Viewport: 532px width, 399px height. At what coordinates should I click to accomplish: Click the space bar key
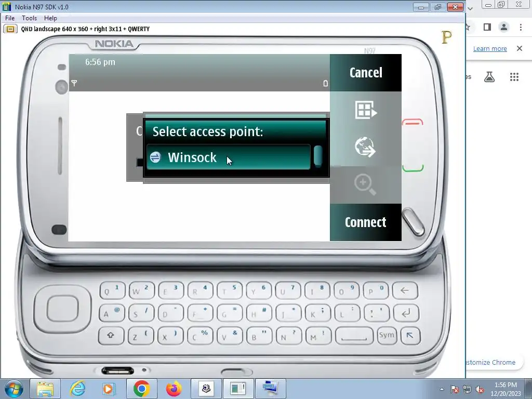tap(354, 336)
